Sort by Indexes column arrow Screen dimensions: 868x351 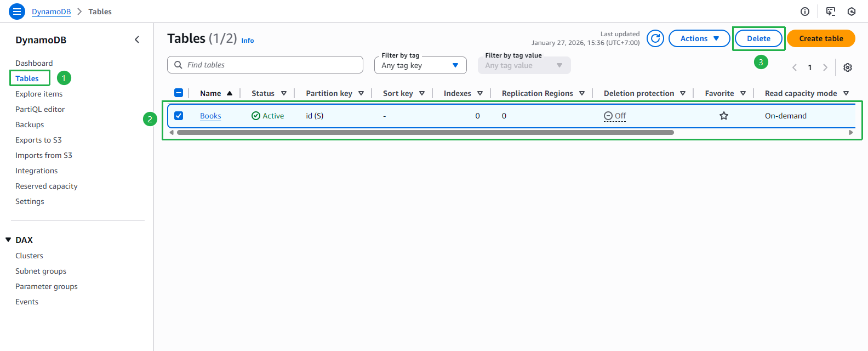[480, 93]
